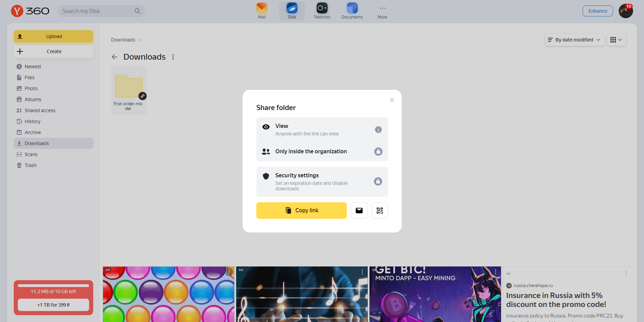
Task: Check the storage usage progress bar
Action: [x=53, y=285]
